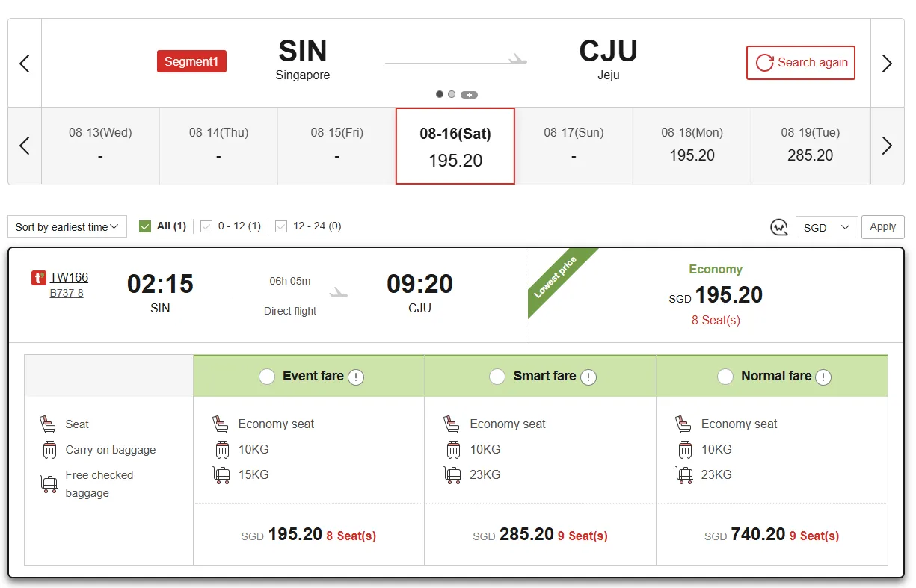Screen dimensions: 916x588
Task: Select the Smart fare radio button
Action: tap(497, 377)
